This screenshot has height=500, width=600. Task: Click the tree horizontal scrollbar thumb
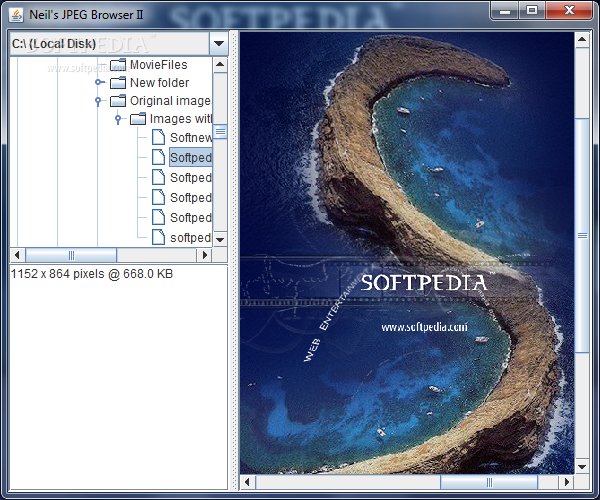tap(71, 255)
